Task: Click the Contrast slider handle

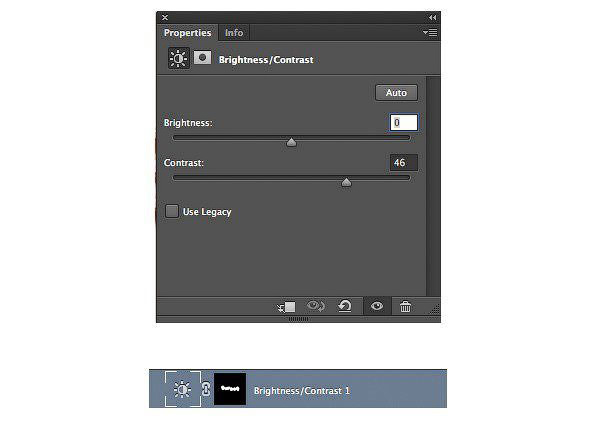Action: (x=346, y=182)
